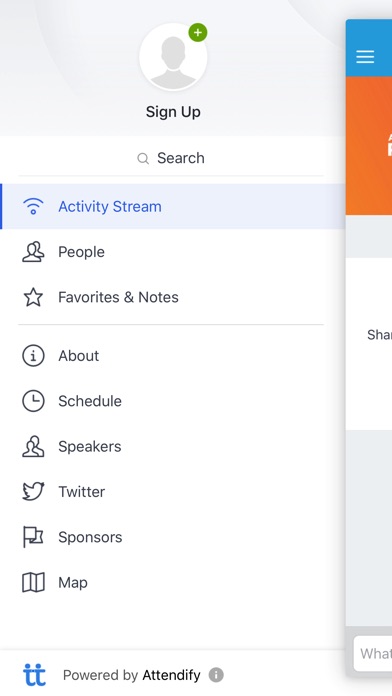Open the hamburger menu icon
Image resolution: width=392 pixels, height=696 pixels.
point(365,56)
